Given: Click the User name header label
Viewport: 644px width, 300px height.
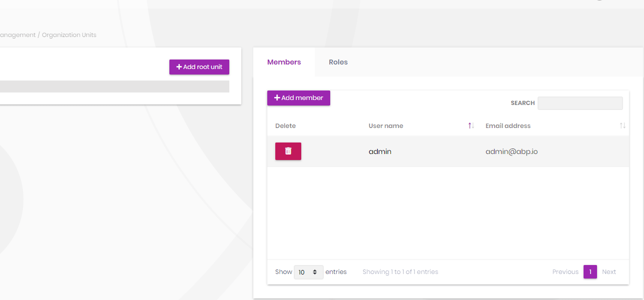Looking at the screenshot, I should (x=386, y=126).
